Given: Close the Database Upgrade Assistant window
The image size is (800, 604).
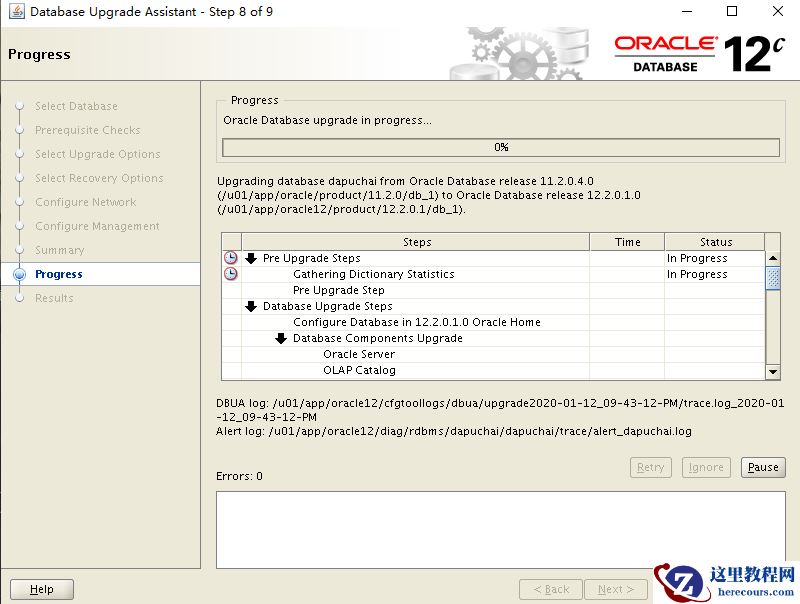Looking at the screenshot, I should coord(778,11).
